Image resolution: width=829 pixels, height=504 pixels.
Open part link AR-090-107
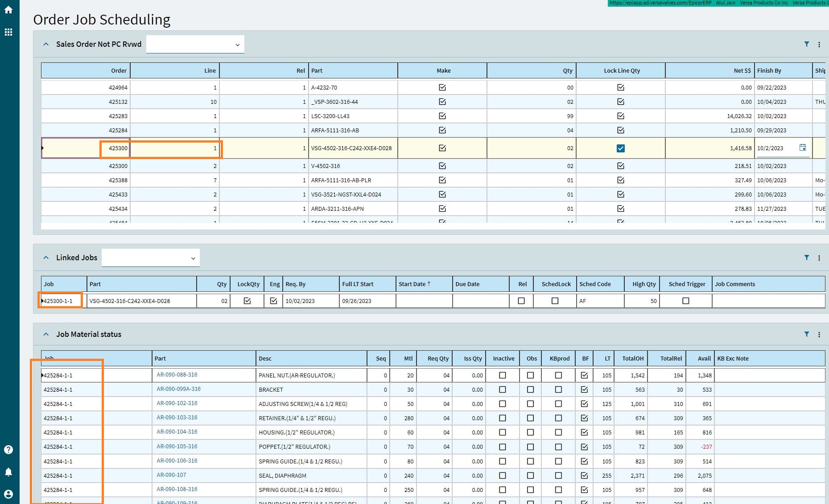tap(171, 475)
